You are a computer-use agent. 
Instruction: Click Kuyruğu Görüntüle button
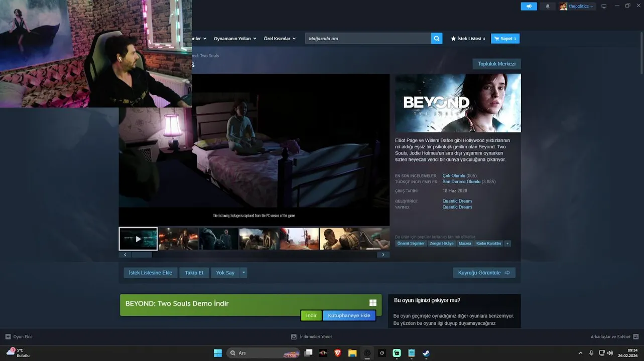pos(484,273)
